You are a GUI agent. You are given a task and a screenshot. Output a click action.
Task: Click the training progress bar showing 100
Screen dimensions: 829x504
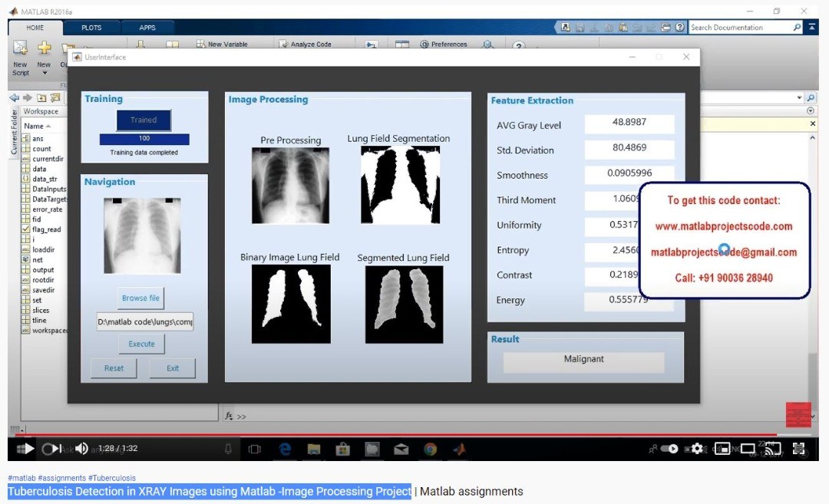[x=144, y=138]
